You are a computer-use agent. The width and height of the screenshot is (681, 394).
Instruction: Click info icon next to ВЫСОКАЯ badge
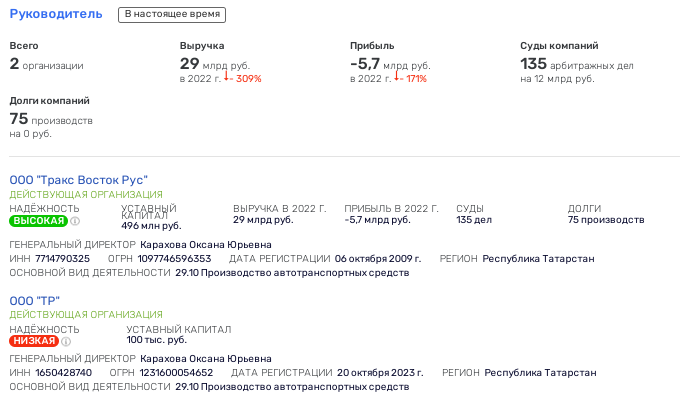point(75,221)
